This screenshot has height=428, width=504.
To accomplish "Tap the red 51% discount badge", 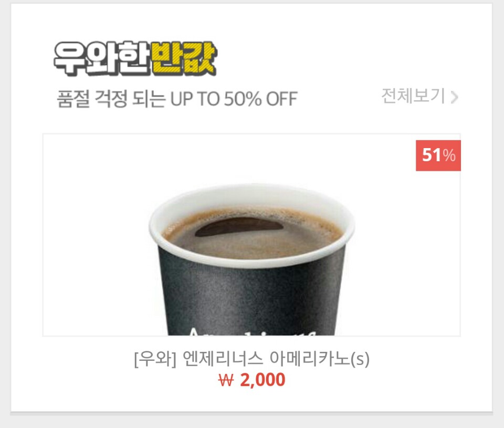I will click(438, 155).
